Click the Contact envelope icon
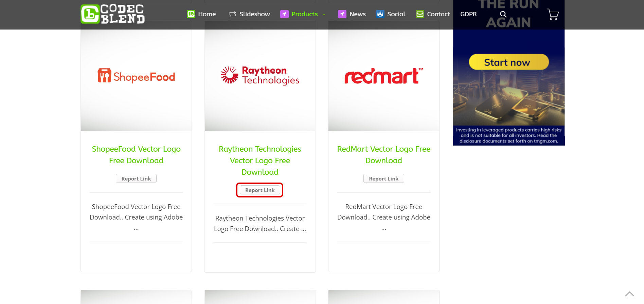 coord(420,14)
